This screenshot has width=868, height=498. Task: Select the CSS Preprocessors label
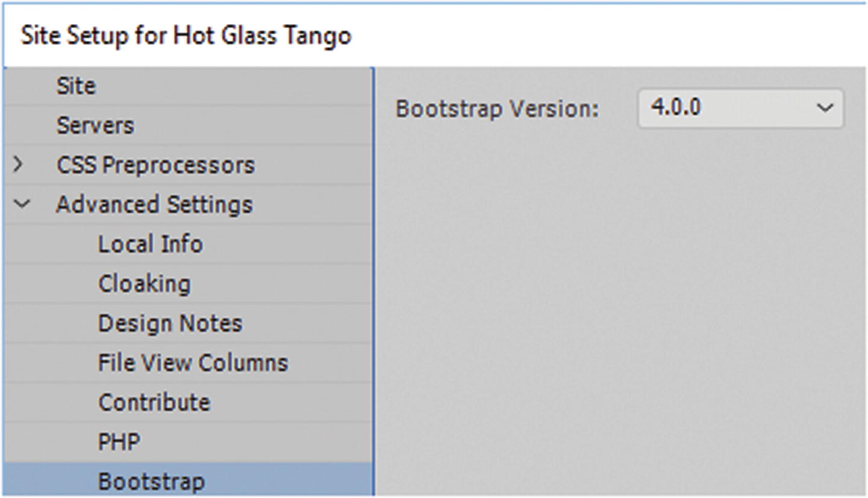(x=155, y=165)
